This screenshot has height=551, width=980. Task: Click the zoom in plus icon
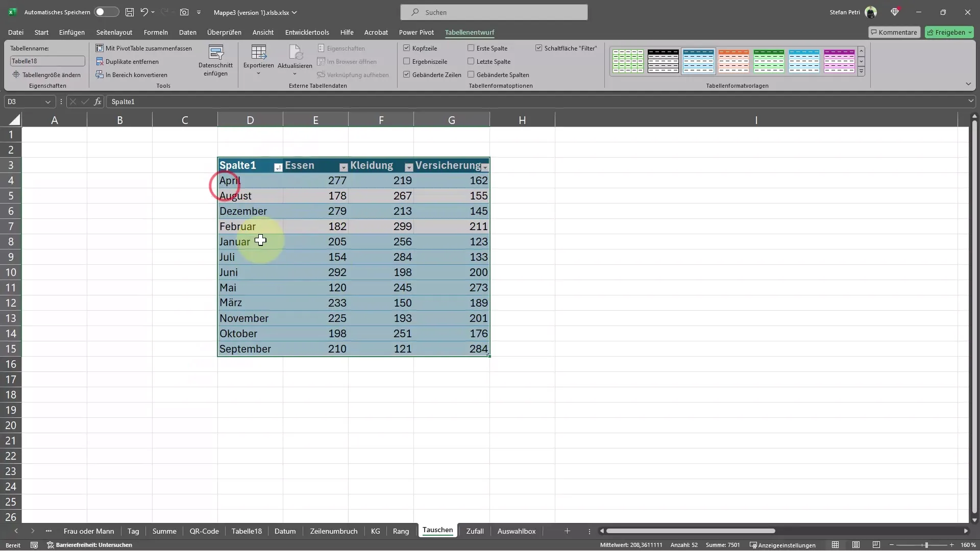951,545
